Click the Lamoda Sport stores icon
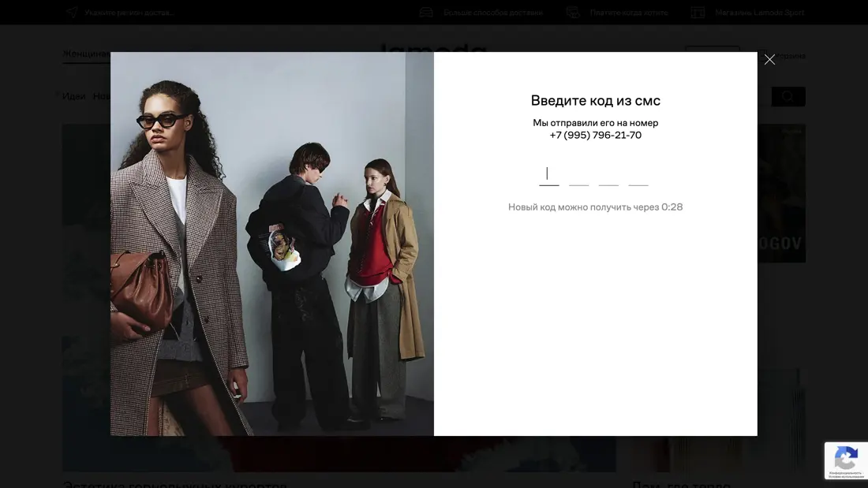 click(698, 13)
